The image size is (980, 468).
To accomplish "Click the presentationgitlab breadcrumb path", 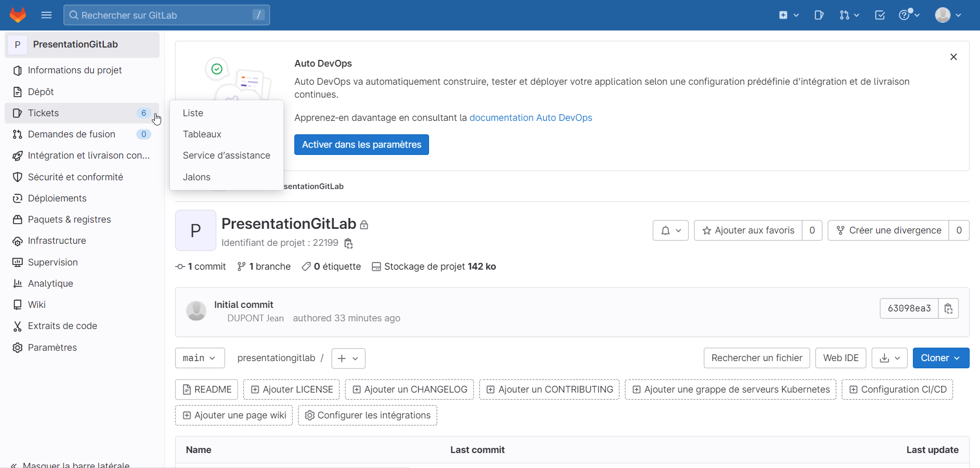I will pos(276,358).
